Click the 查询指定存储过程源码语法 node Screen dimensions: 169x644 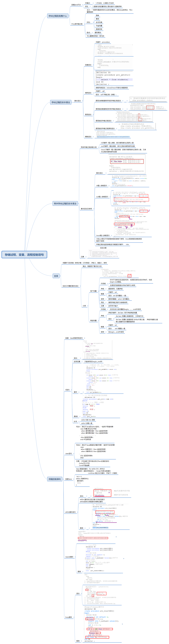tap(105, 129)
